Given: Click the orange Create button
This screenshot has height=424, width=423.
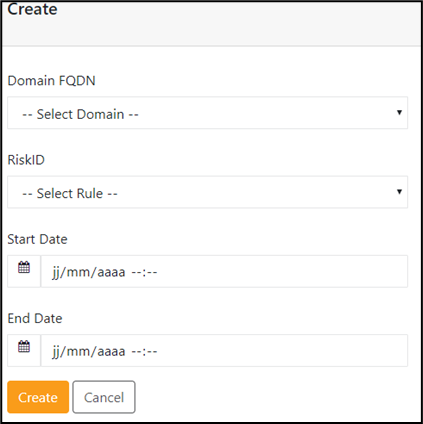Looking at the screenshot, I should click(38, 397).
